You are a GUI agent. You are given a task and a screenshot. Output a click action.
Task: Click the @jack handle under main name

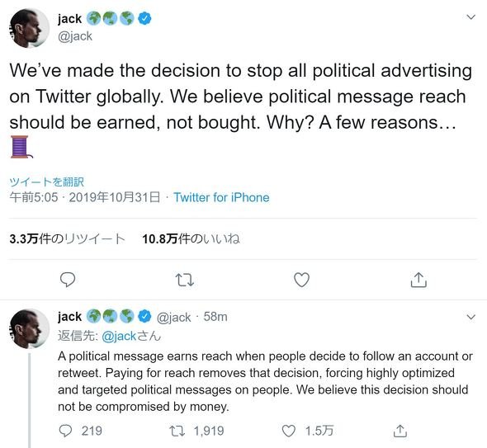pyautogui.click(x=75, y=36)
